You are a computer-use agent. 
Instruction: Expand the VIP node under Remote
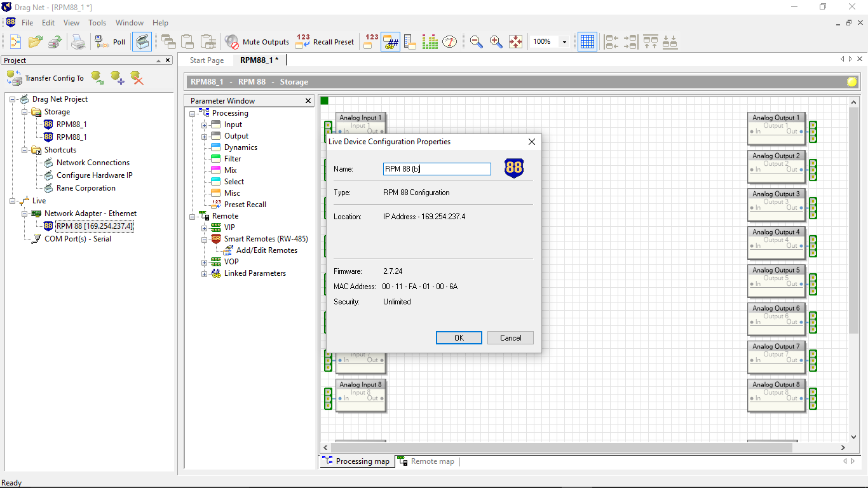click(x=205, y=227)
